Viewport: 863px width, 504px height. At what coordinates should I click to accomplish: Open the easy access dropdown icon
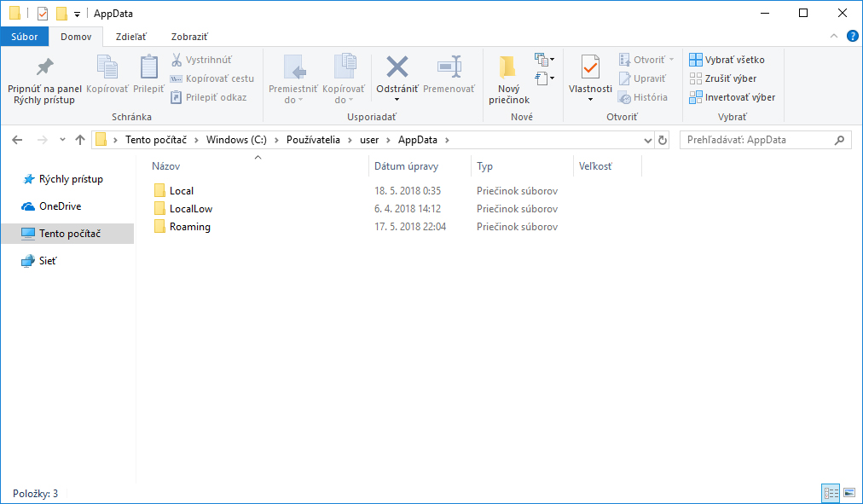coord(544,78)
